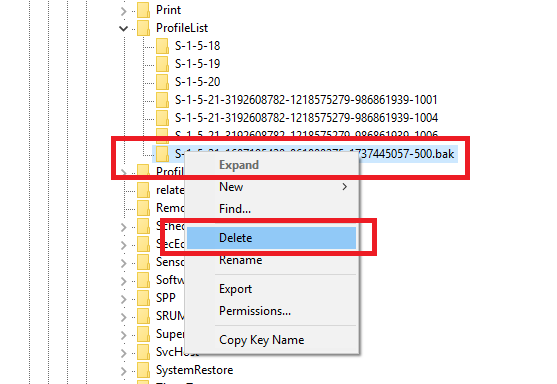Expand the SvcHost key chevron
The height and width of the screenshot is (384, 557).
123,353
